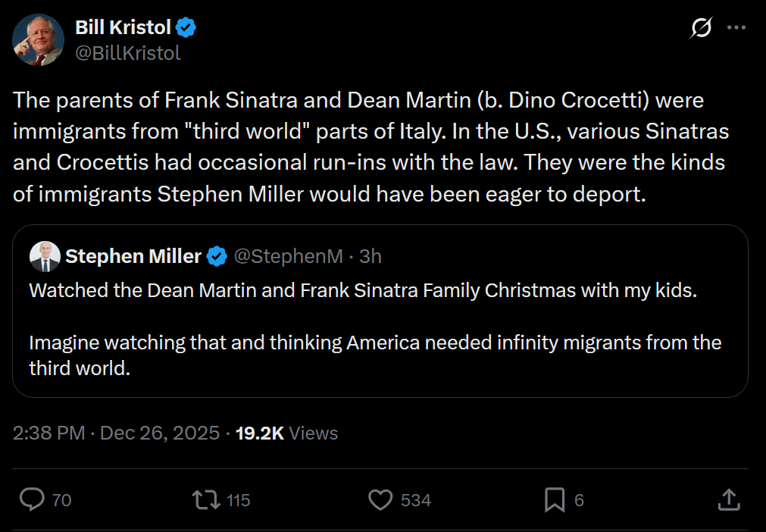View the 19.2K Views count
This screenshot has height=532, width=766.
click(286, 433)
